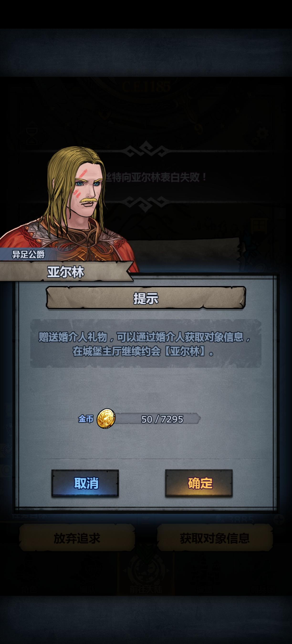Click the dimmed 获取对象信息 button

click(x=215, y=538)
